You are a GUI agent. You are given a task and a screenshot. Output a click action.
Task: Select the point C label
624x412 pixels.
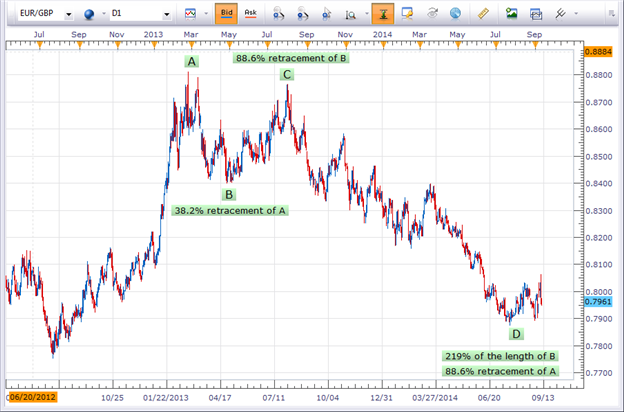click(287, 74)
